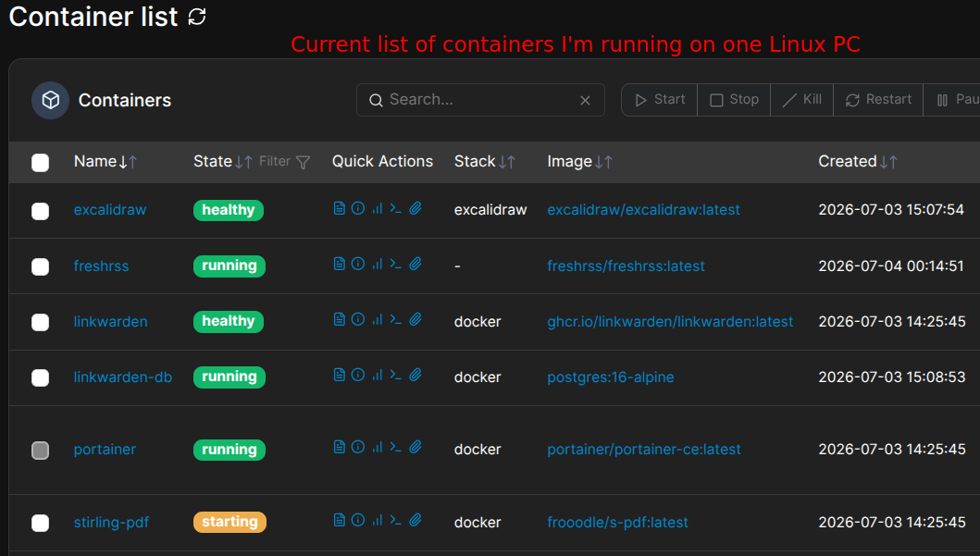Tick the stirling-pdf row checkbox
980x556 pixels.
[x=41, y=523]
